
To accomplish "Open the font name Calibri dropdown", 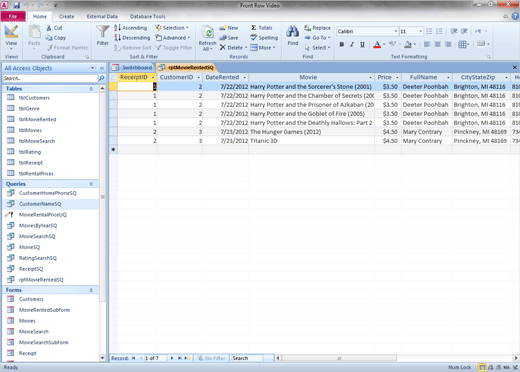I will (396, 31).
